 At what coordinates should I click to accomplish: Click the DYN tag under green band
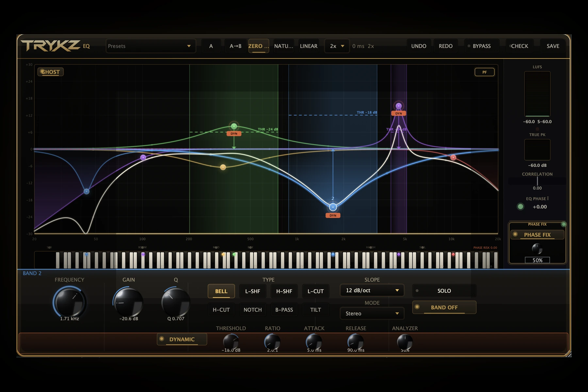pos(234,134)
